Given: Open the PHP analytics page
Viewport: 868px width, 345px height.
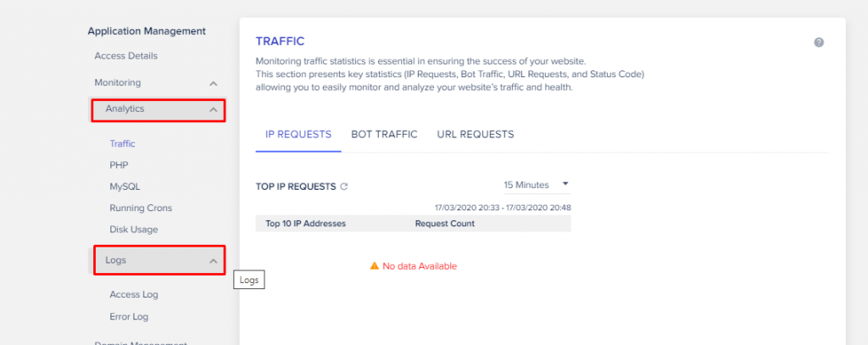Looking at the screenshot, I should click(x=119, y=165).
